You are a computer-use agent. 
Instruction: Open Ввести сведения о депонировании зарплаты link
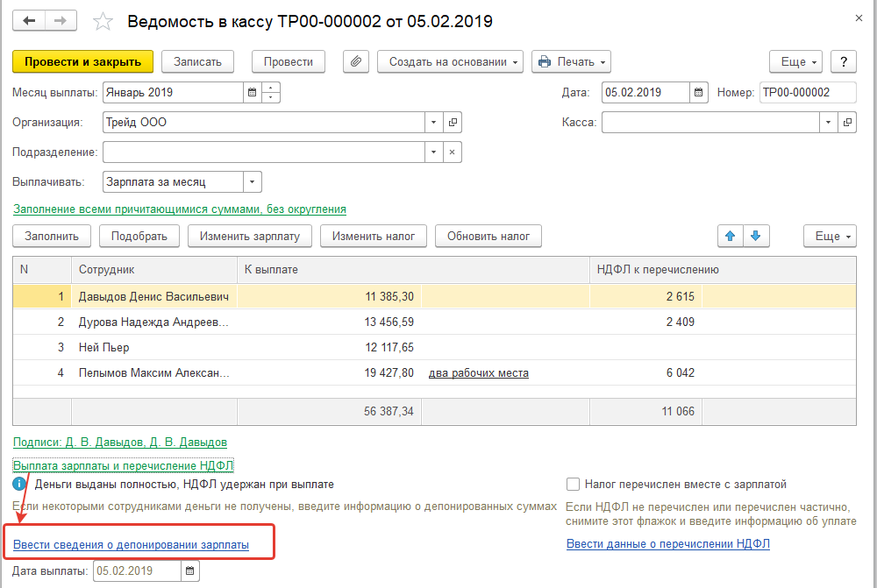(131, 544)
